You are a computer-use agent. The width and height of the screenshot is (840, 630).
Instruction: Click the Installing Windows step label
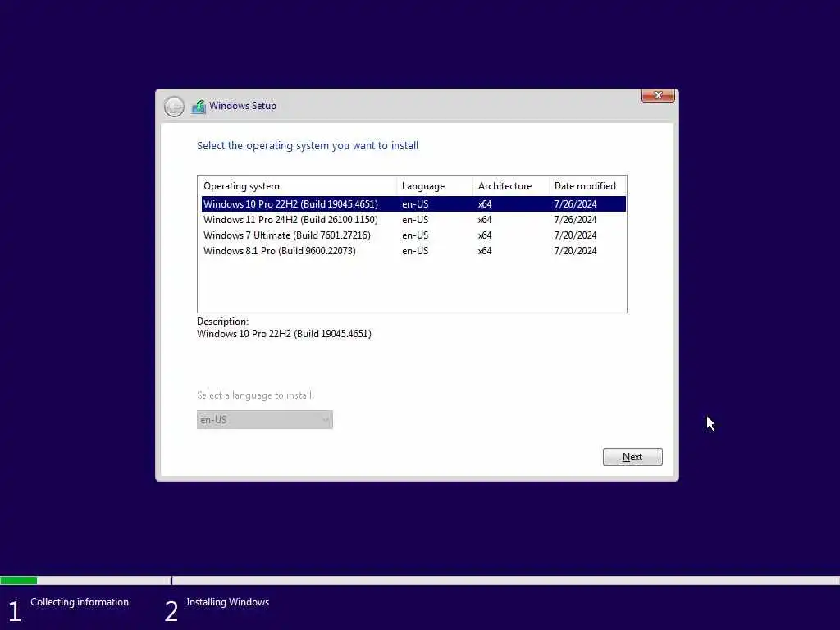pyautogui.click(x=228, y=602)
